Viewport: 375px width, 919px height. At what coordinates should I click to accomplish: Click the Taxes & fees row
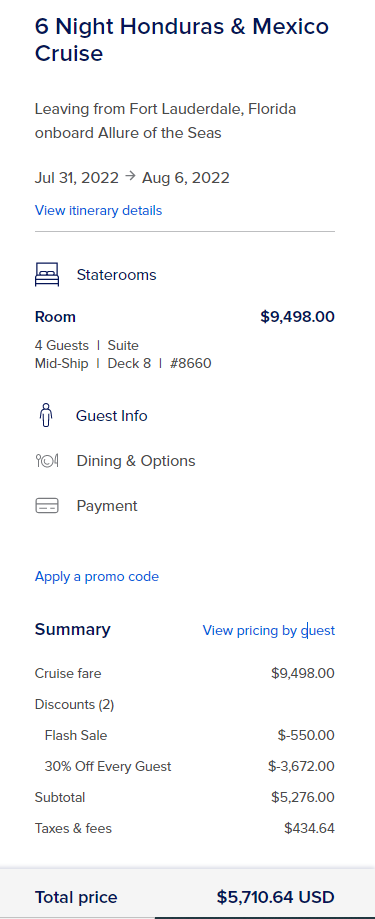click(x=185, y=829)
